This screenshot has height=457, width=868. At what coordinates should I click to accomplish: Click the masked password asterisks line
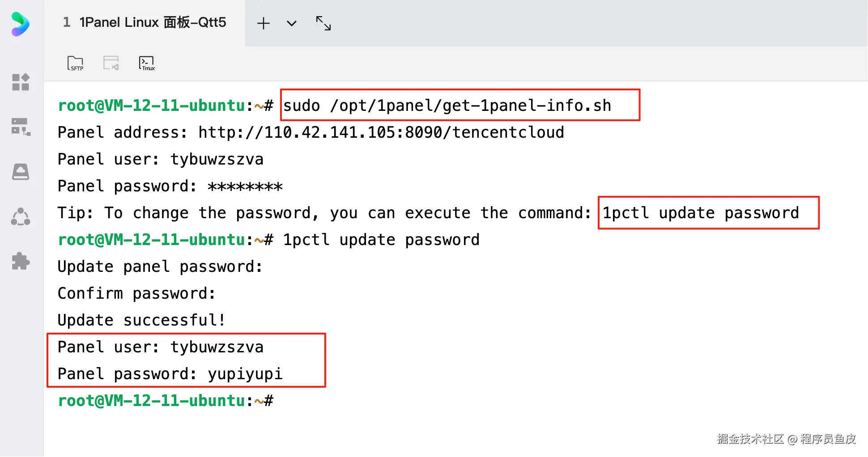170,186
